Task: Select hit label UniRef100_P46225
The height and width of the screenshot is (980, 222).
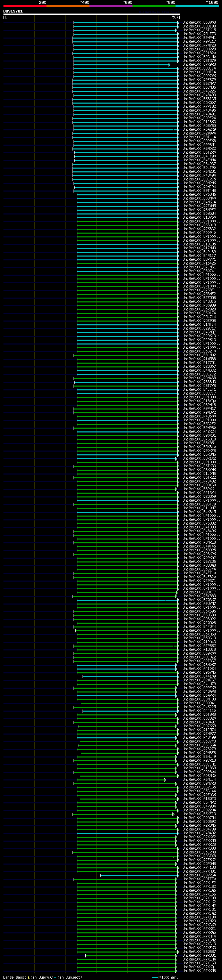Action: pyautogui.click(x=199, y=707)
